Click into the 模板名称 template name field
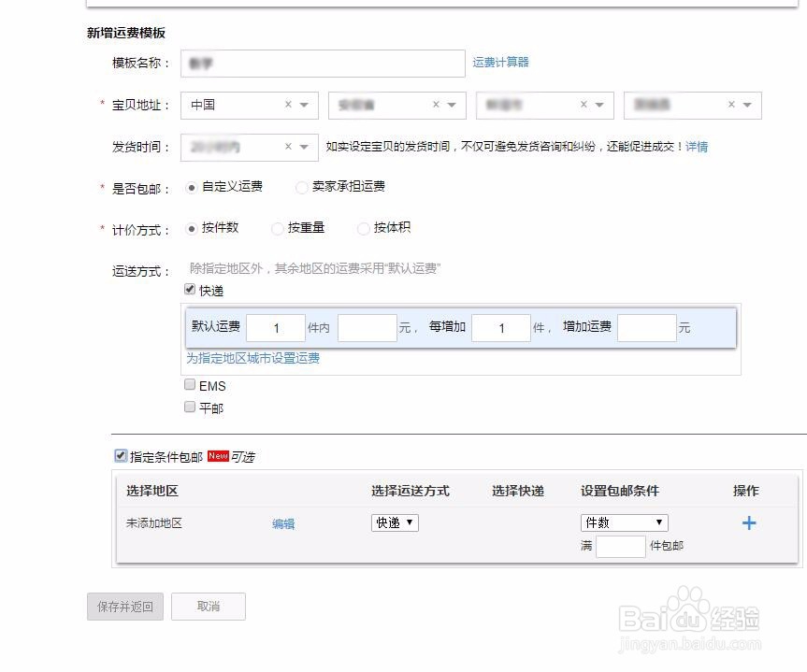Screen dimensions: 807x672 [323, 63]
